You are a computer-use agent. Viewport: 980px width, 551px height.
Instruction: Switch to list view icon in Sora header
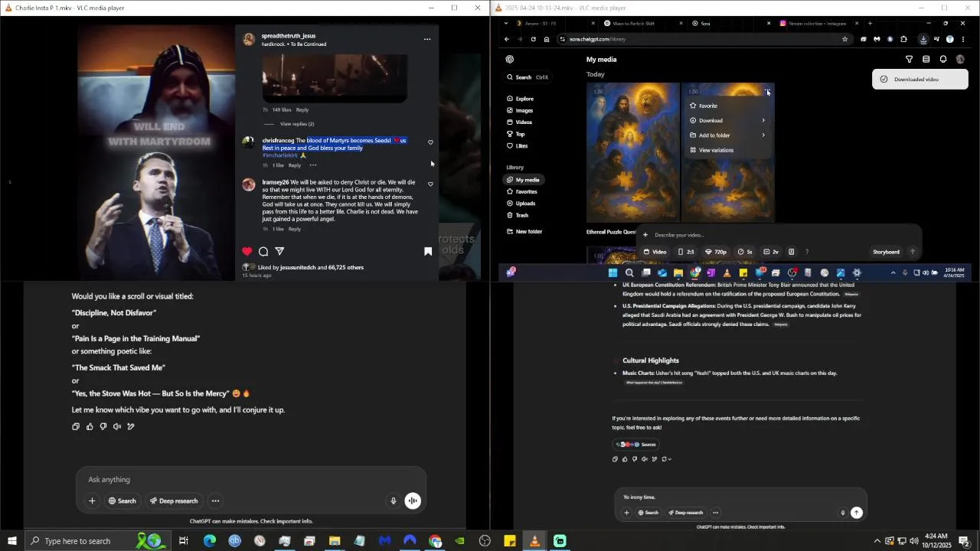[x=926, y=59]
